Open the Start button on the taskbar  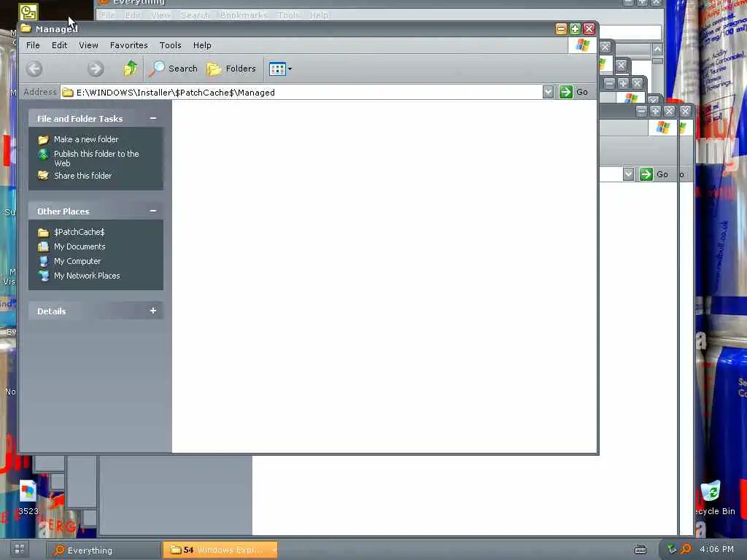click(x=20, y=549)
